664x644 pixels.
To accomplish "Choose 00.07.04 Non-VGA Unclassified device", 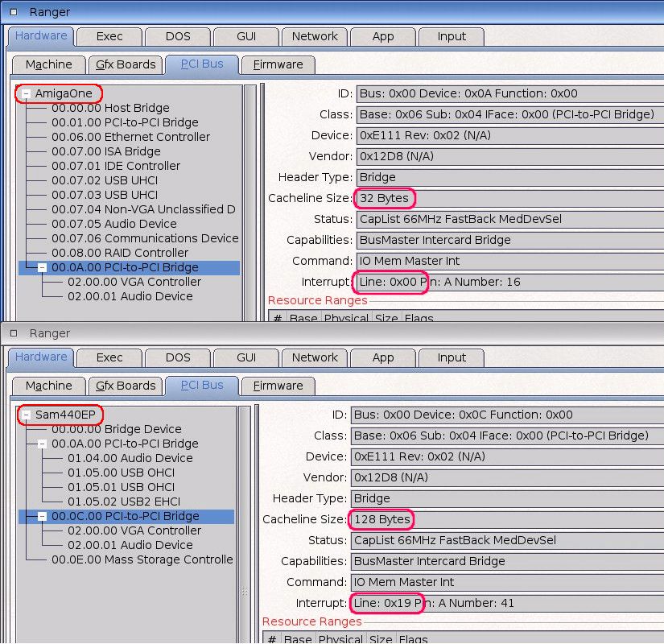I will (x=143, y=210).
